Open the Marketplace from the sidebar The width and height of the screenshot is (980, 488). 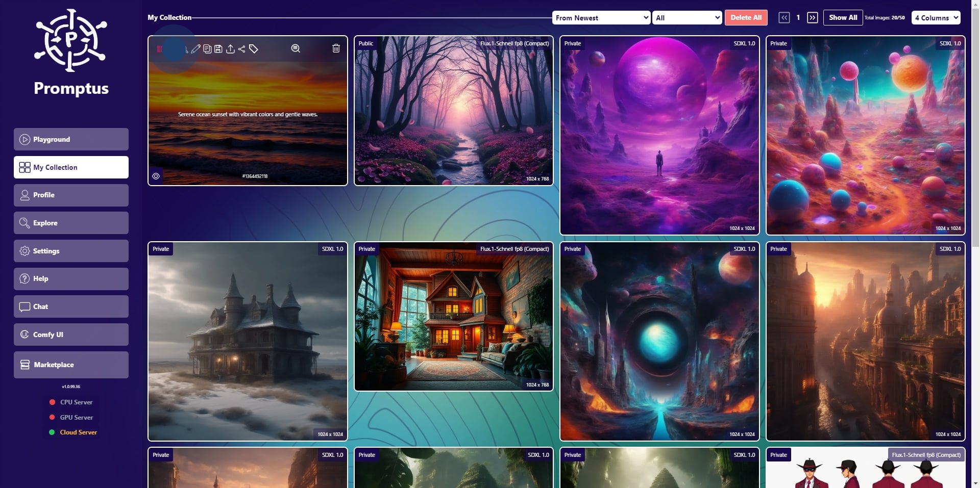[x=71, y=365]
